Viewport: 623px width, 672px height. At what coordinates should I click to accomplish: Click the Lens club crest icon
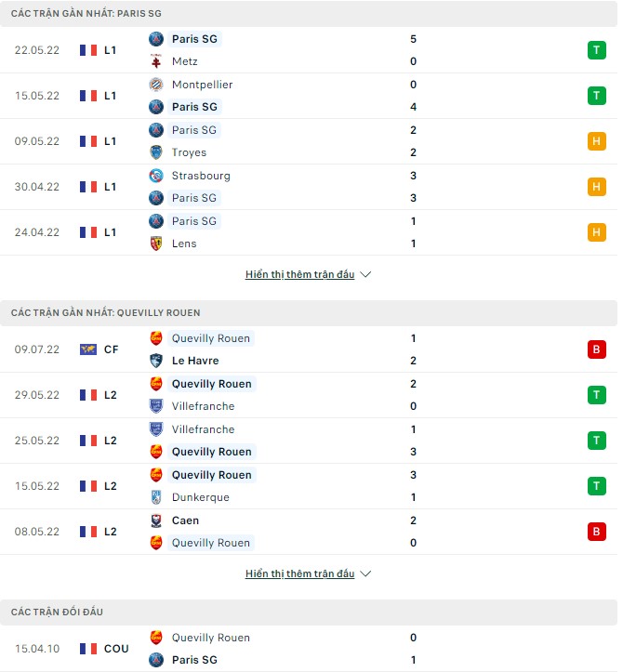(156, 244)
